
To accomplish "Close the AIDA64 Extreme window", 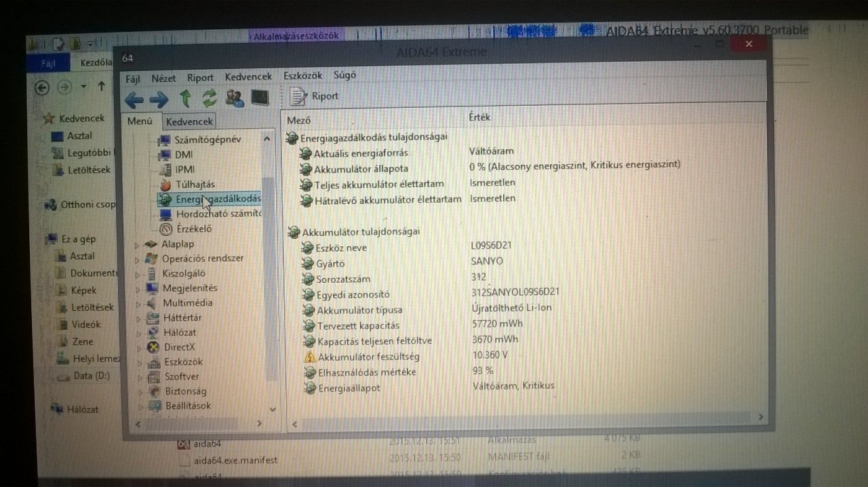I will [749, 44].
